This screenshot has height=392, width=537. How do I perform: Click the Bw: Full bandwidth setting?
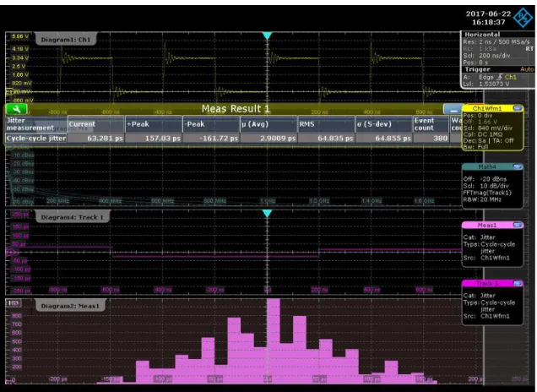475,147
